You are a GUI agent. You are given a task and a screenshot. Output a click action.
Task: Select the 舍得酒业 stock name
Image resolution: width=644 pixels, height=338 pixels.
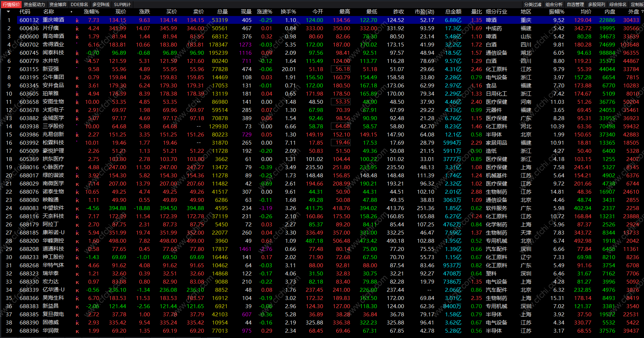click(53, 44)
